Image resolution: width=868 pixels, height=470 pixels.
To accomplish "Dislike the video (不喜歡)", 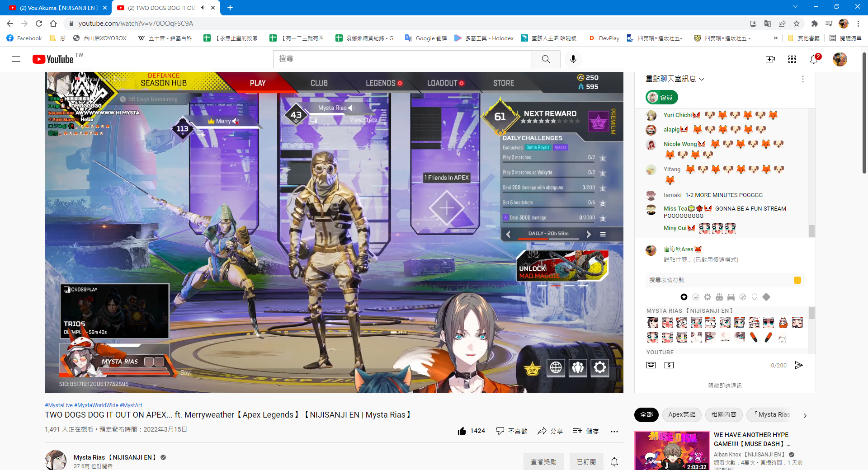I will click(512, 431).
